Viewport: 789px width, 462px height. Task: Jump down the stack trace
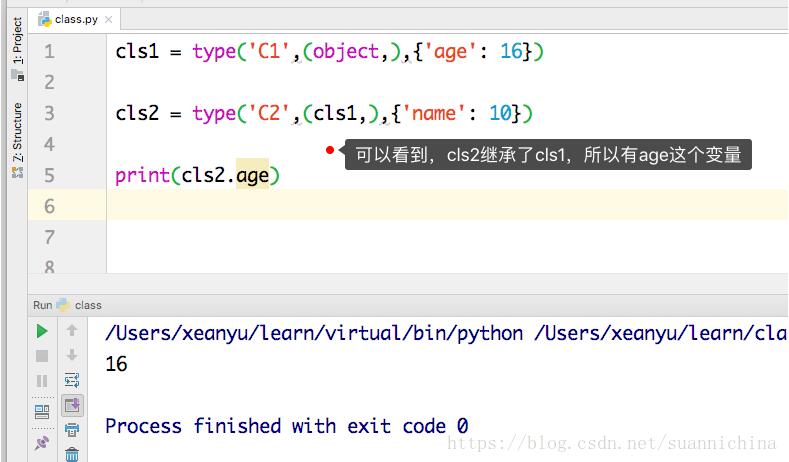pyautogui.click(x=72, y=355)
